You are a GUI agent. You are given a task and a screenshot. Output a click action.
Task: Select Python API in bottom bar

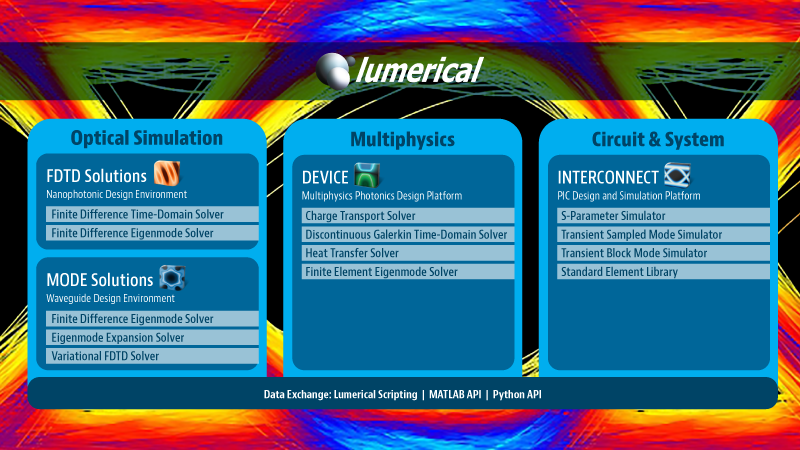517,394
